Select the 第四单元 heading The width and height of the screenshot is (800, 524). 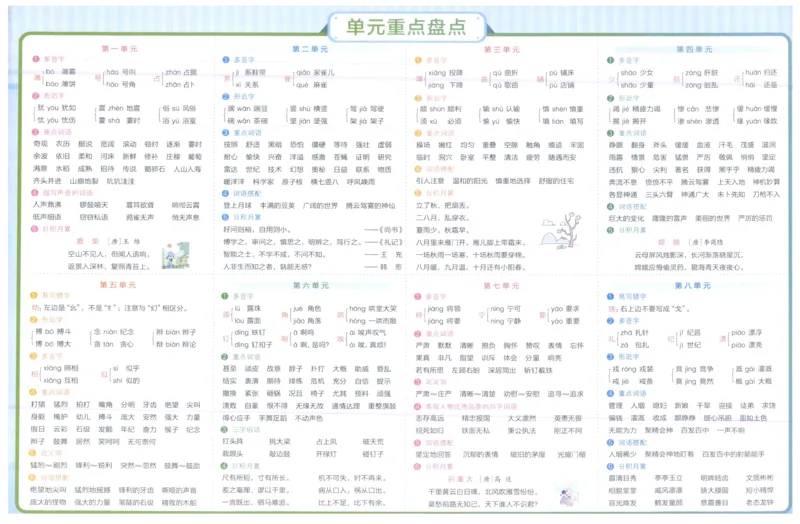coord(694,49)
